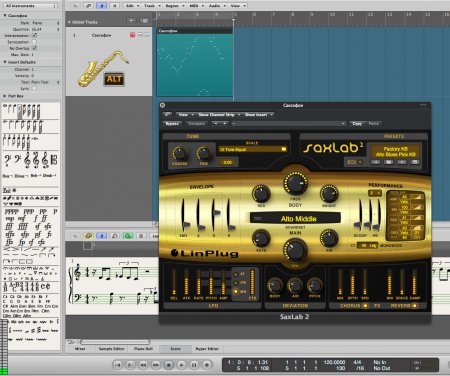
Task: Click the duplicate track button beside Global Tracks
Action: click(144, 21)
